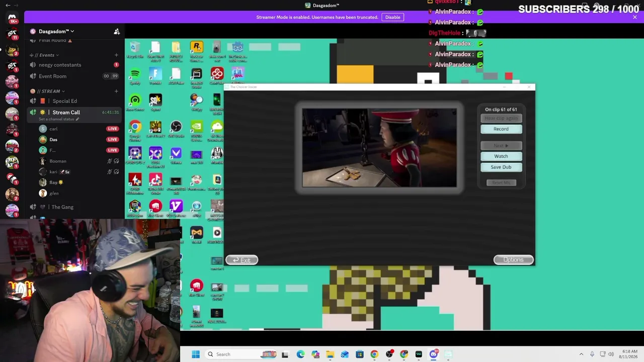
Task: Open Spotify desktop shortcut
Action: click(135, 76)
